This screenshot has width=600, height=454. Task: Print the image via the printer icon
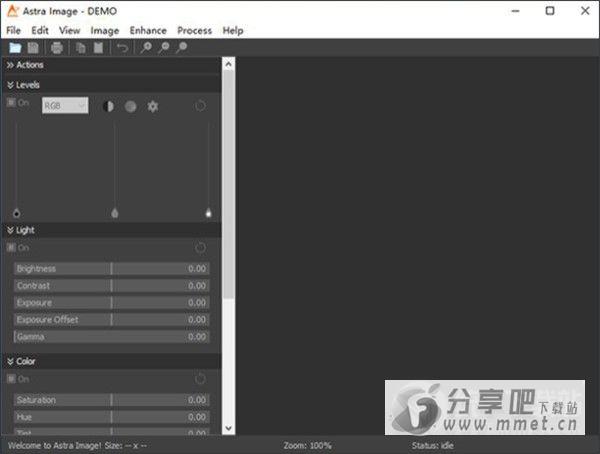57,48
